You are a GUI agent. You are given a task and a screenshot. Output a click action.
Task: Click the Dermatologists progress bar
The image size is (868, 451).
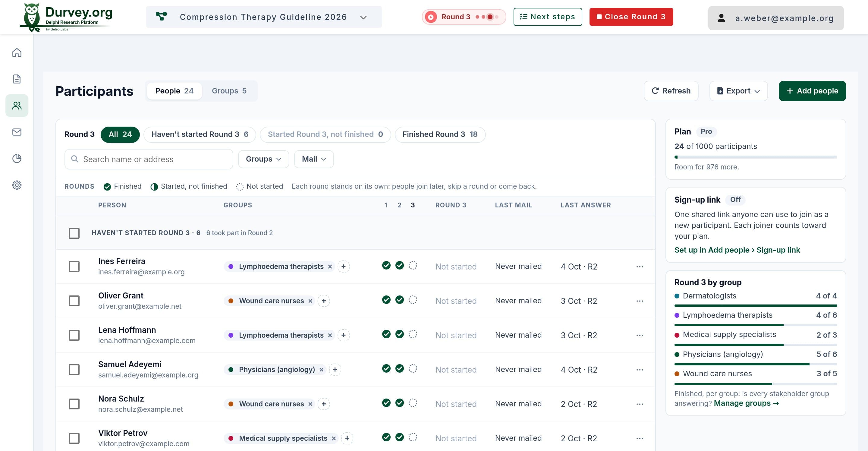pyautogui.click(x=756, y=306)
